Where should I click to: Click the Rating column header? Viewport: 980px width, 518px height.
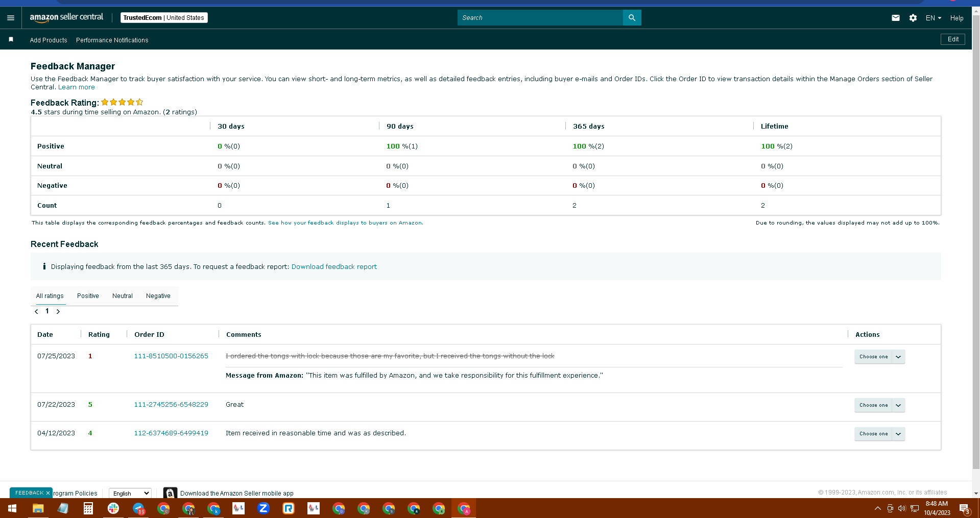click(x=99, y=335)
